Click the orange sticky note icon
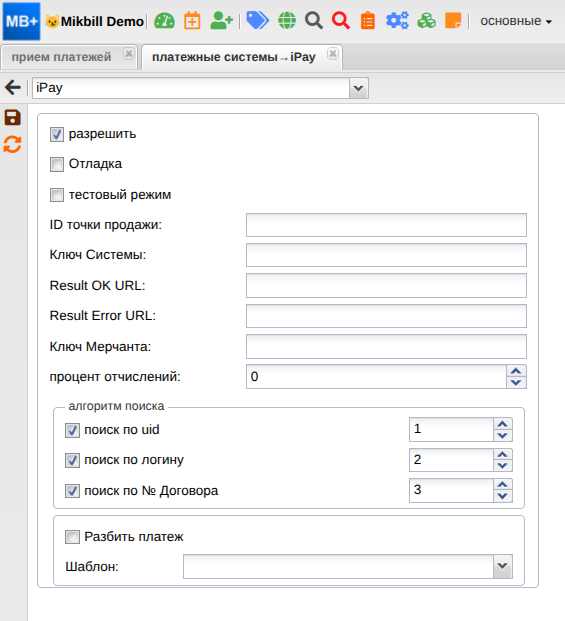 click(453, 21)
